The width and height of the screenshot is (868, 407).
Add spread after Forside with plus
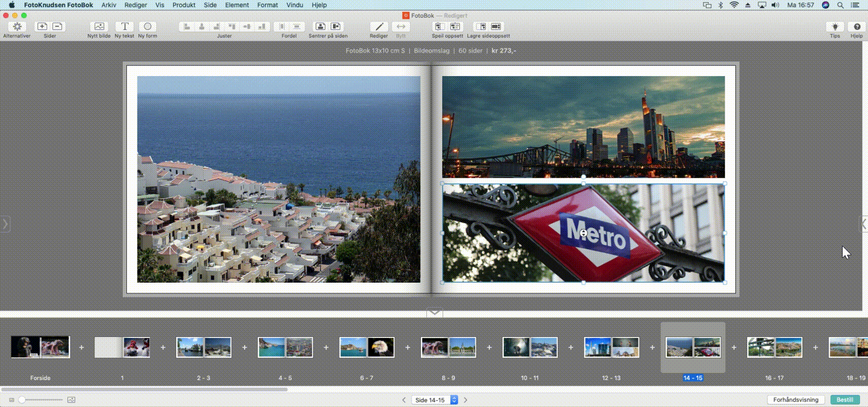click(81, 348)
